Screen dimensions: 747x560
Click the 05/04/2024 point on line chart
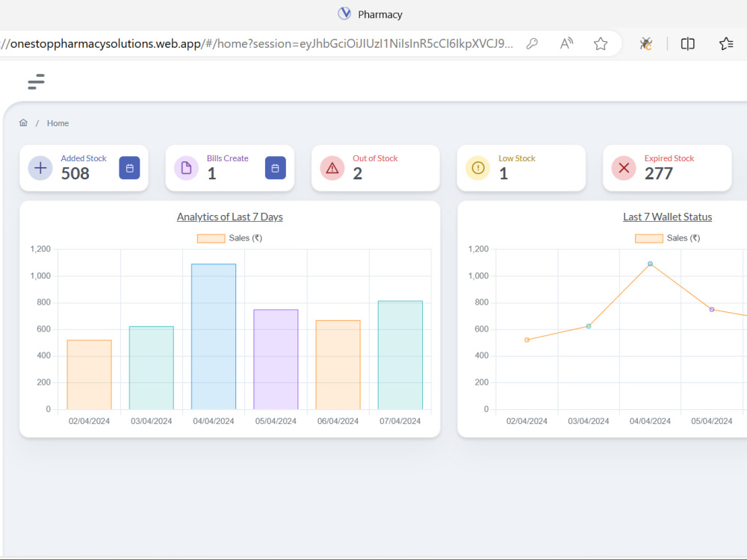coord(712,310)
